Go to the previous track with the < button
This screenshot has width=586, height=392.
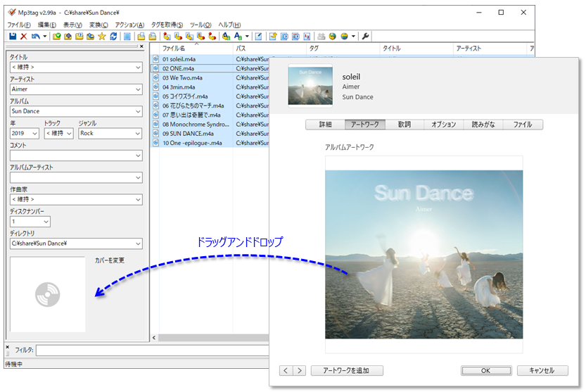click(x=286, y=371)
